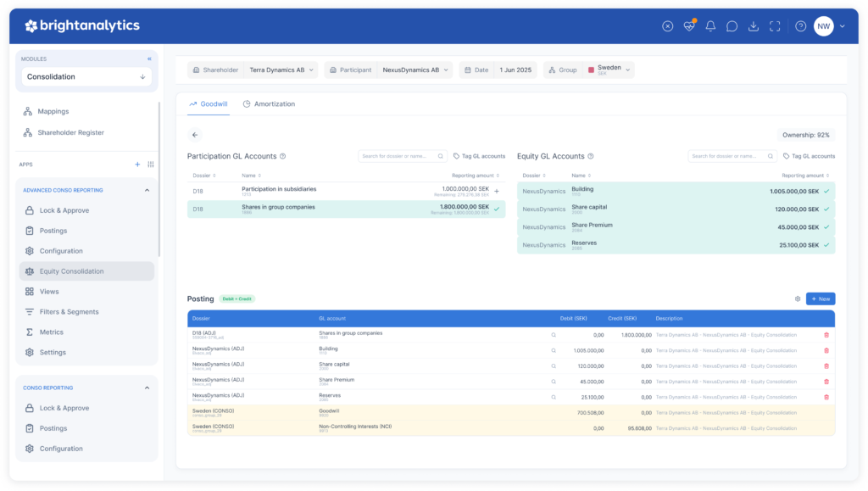The image size is (868, 491).
Task: Delete the Reserves posting row
Action: coord(826,397)
